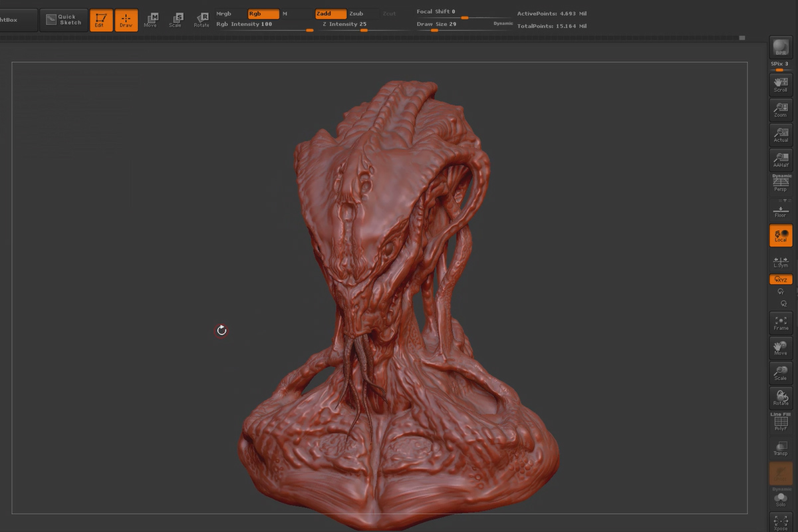The image size is (798, 532).
Task: Toggle Line Fill above PolyF
Action: (x=781, y=414)
